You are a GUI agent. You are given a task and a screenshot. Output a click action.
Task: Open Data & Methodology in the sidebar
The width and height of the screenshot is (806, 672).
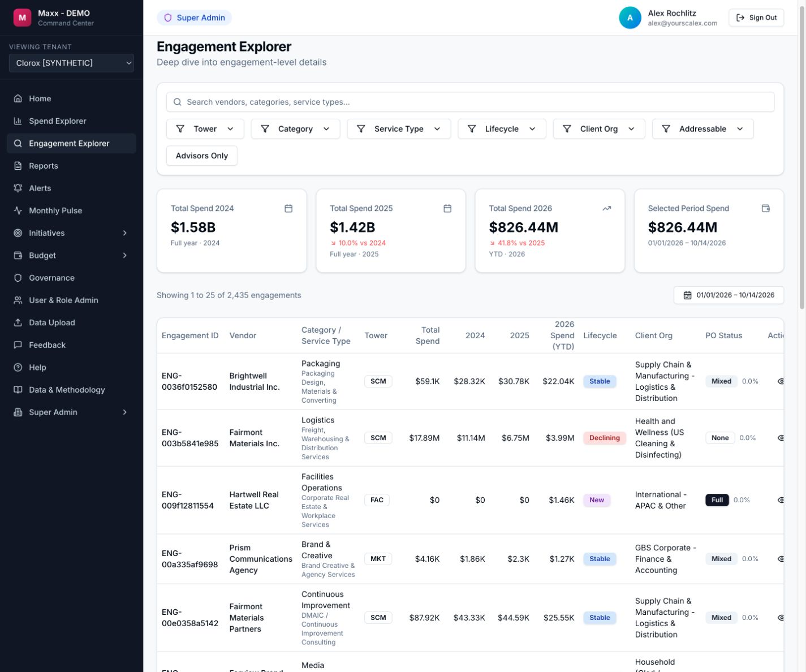pos(71,390)
